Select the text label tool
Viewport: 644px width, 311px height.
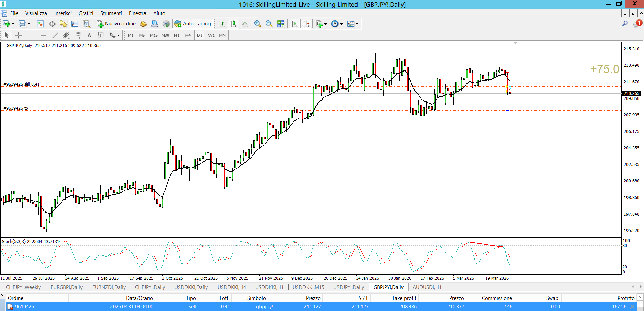click(100, 35)
